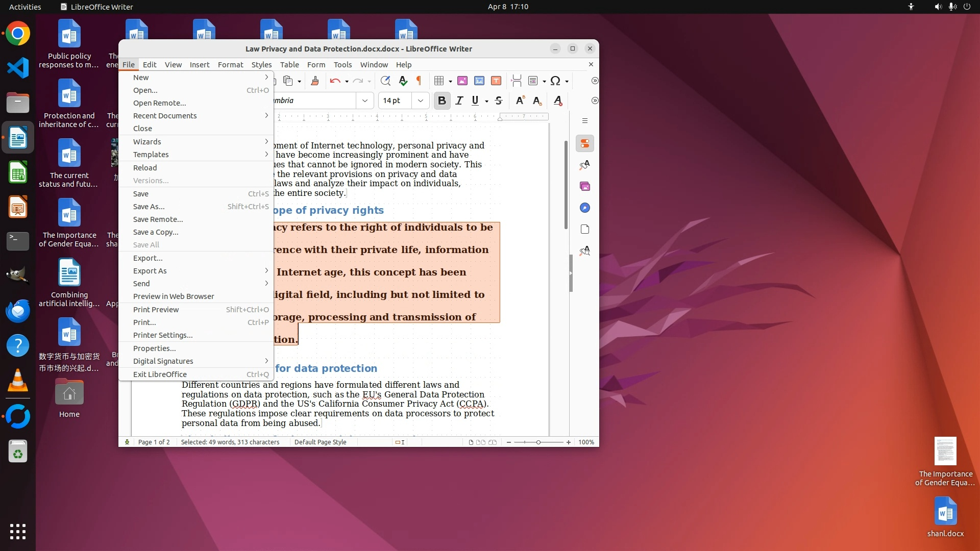
Task: Insert image using the toolbar icon
Action: coord(462,81)
